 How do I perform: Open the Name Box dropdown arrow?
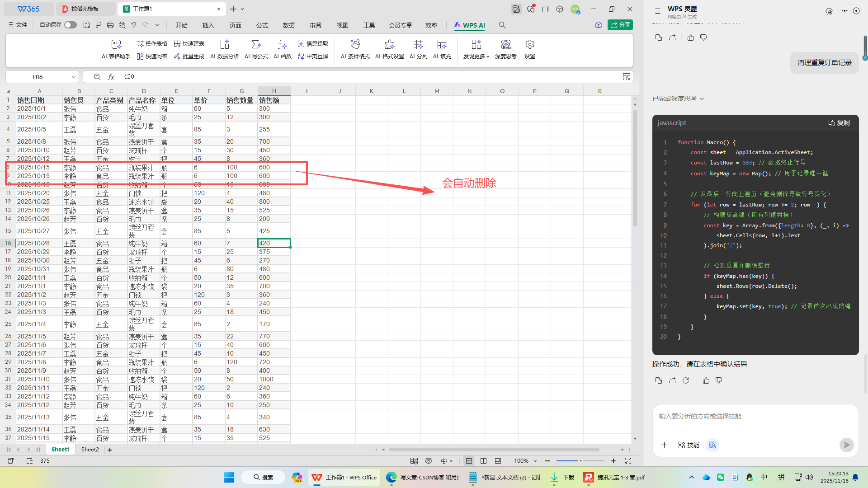point(73,77)
